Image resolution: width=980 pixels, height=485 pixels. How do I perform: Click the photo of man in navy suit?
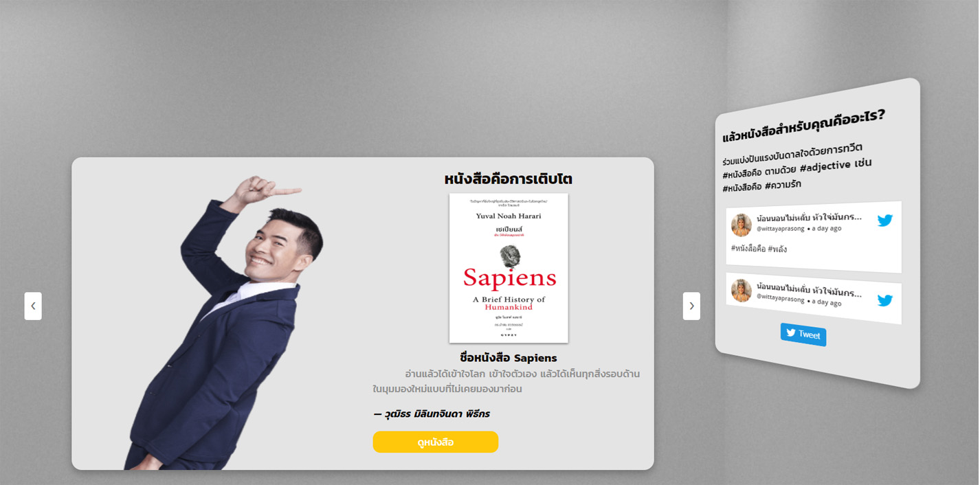(x=225, y=323)
